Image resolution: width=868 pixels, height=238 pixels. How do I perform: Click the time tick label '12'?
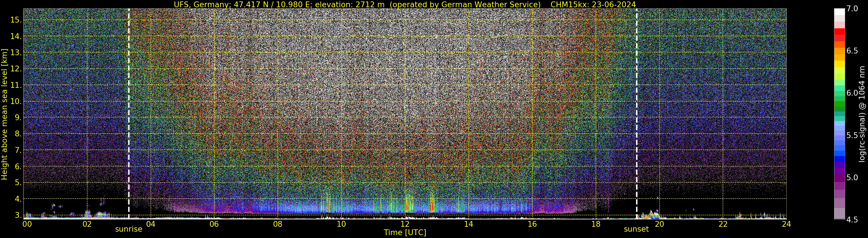(405, 224)
